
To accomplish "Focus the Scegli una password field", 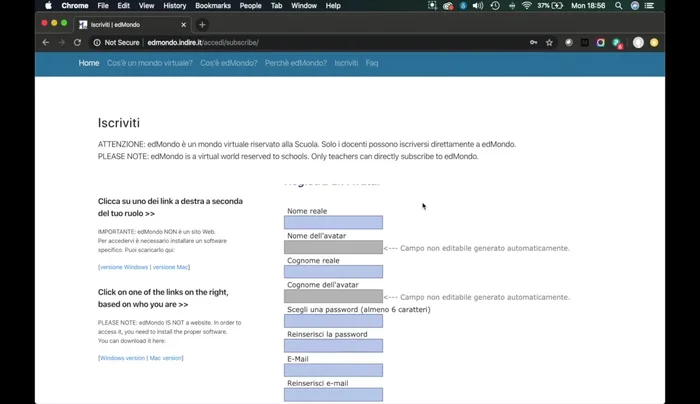I will (333, 321).
